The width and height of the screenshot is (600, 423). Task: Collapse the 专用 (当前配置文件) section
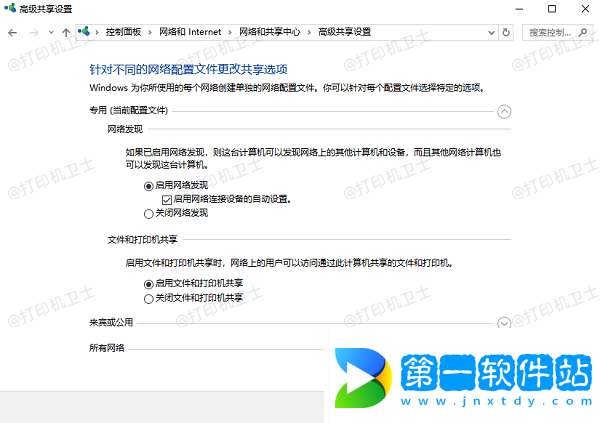click(x=504, y=112)
